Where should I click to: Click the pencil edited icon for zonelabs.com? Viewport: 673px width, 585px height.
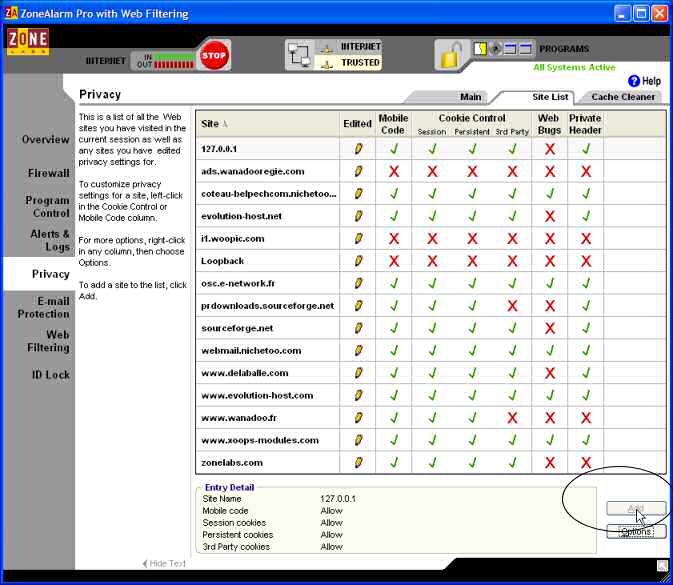pyautogui.click(x=358, y=462)
